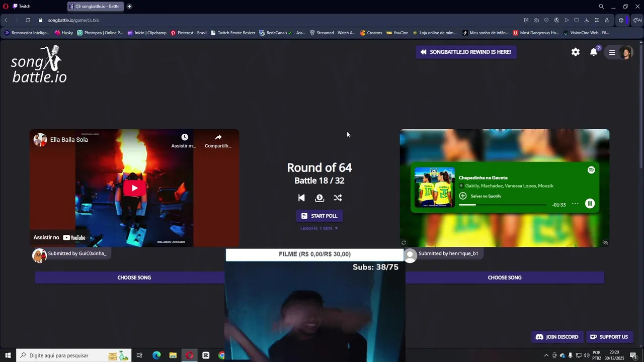Reload the page
Viewport: 644px width, 362px height.
pos(28,20)
